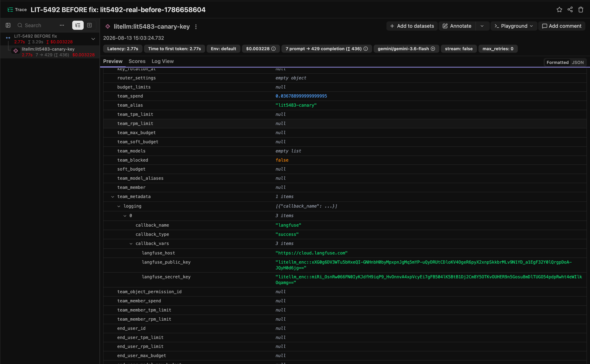Image resolution: width=590 pixels, height=364 pixels.
Task: Collapse the callback_vars node
Action: (x=131, y=244)
